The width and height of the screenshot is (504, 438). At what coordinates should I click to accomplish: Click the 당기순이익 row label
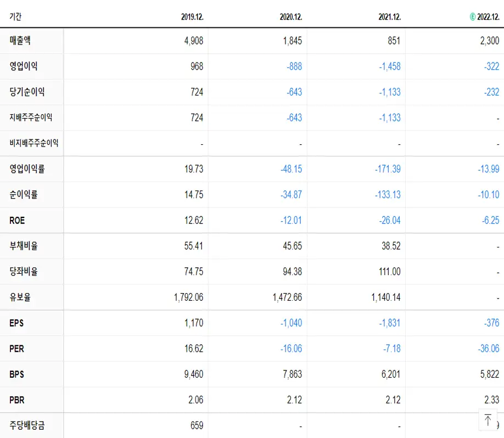click(x=27, y=92)
